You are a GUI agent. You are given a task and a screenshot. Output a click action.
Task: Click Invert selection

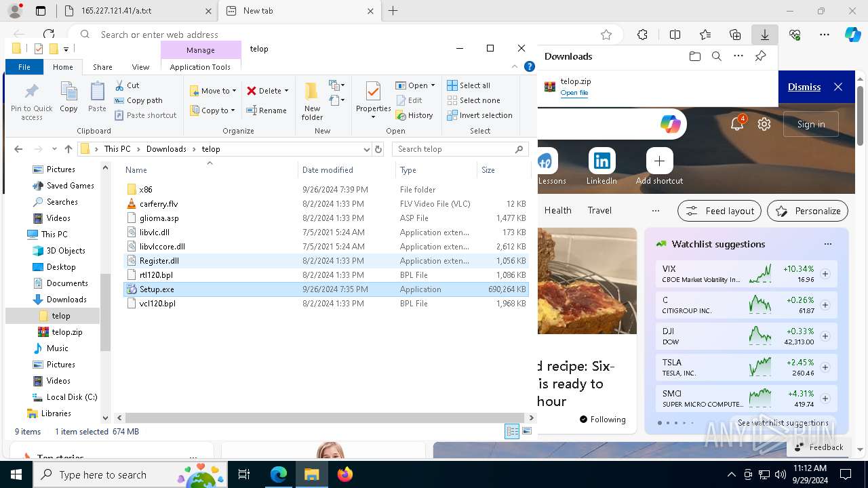[x=479, y=115]
